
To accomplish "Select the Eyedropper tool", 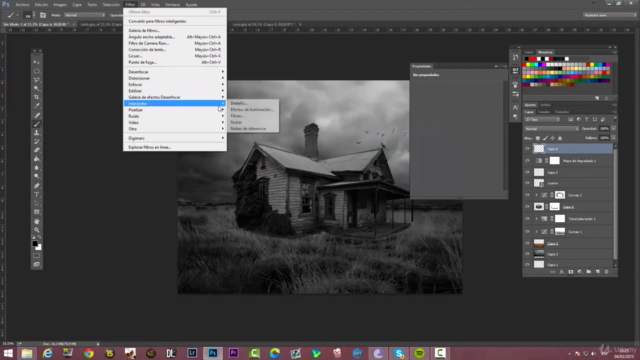I will (37, 106).
